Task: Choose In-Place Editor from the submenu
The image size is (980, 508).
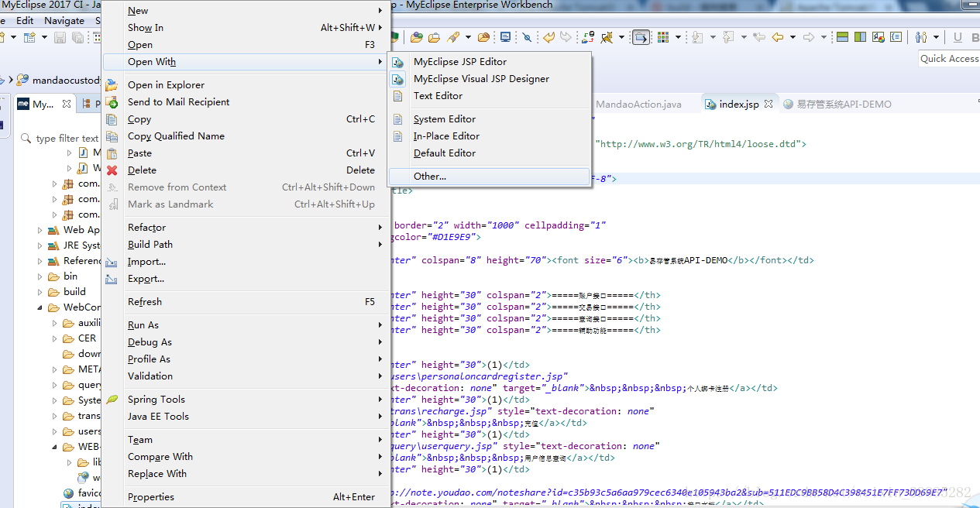Action: coord(490,136)
